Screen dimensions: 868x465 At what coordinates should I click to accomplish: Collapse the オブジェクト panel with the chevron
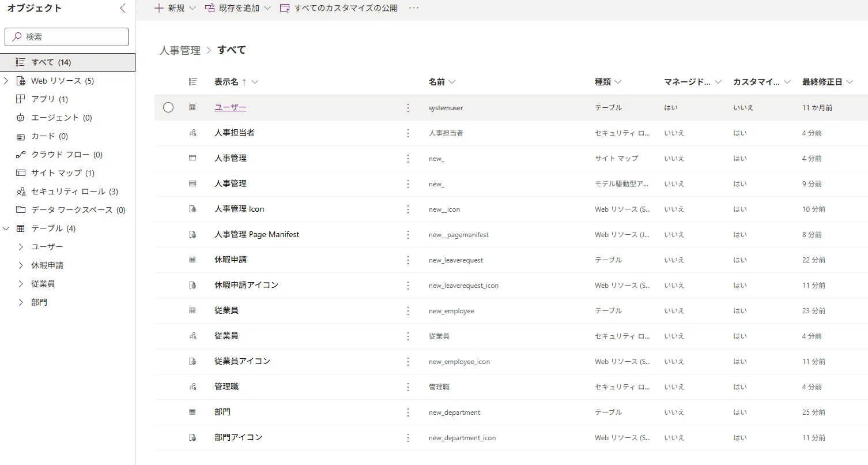(x=122, y=8)
